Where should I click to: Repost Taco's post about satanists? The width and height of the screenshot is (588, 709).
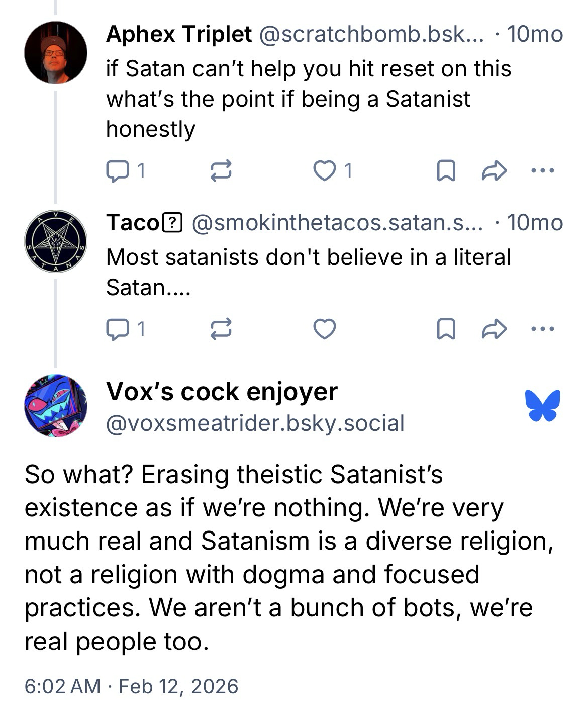click(220, 329)
